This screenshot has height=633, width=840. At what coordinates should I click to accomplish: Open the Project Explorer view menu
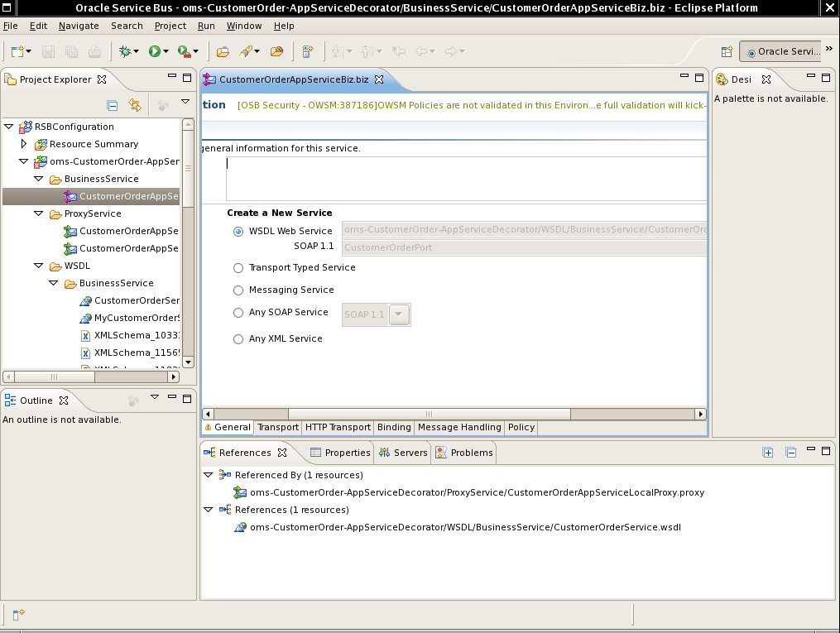point(185,101)
